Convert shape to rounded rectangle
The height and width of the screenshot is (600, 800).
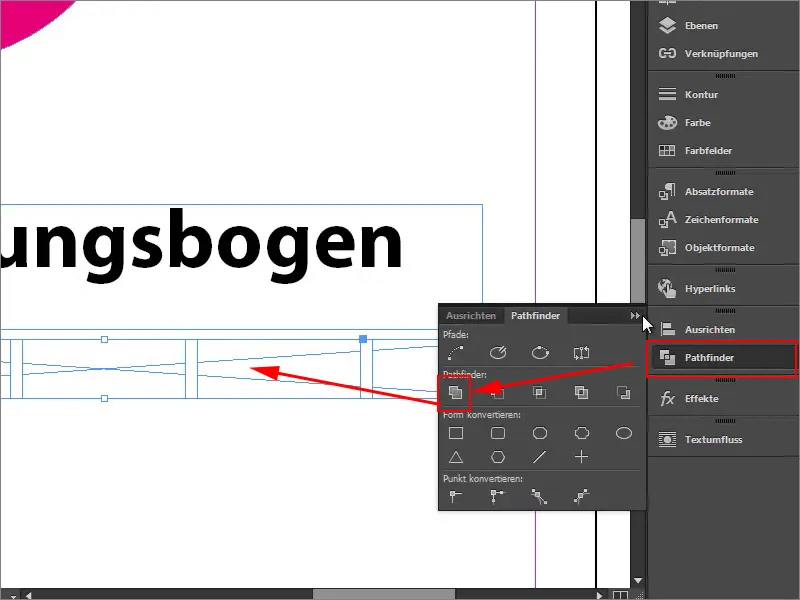498,433
